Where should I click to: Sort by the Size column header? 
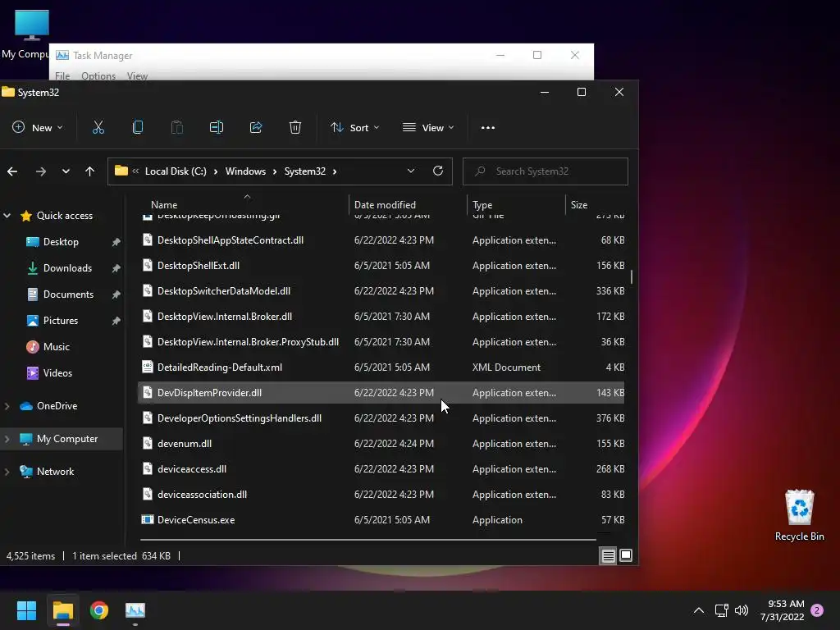pyautogui.click(x=578, y=204)
